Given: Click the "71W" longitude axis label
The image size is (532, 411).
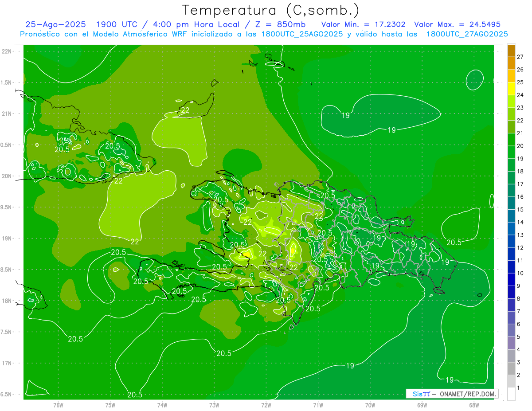Looking at the screenshot, I should pos(318,405).
